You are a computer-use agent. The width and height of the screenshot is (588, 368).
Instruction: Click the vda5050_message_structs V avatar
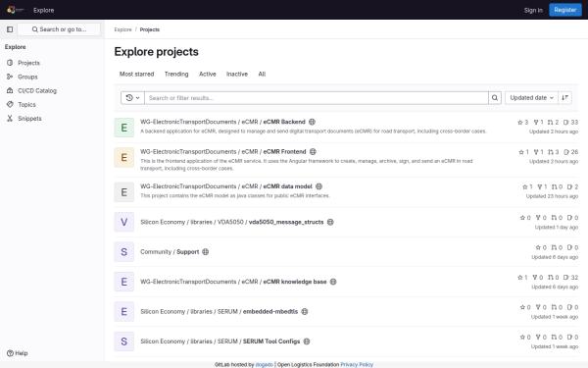(x=124, y=222)
